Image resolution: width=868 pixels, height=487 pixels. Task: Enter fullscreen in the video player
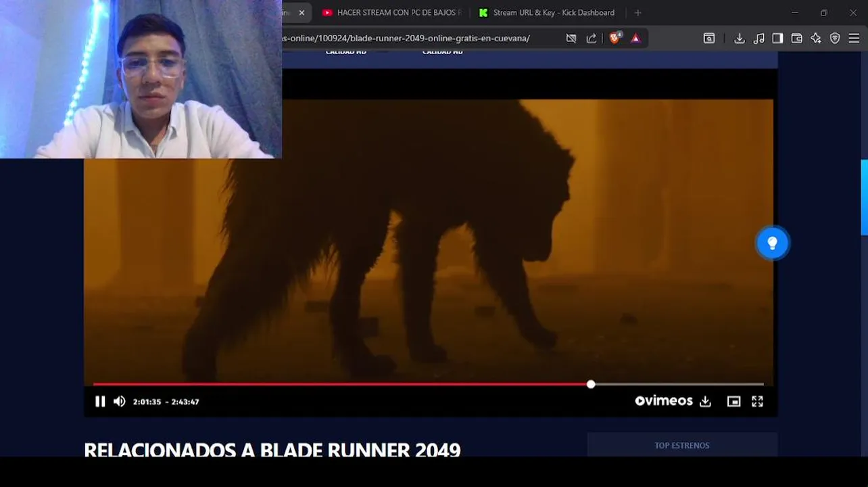(758, 402)
